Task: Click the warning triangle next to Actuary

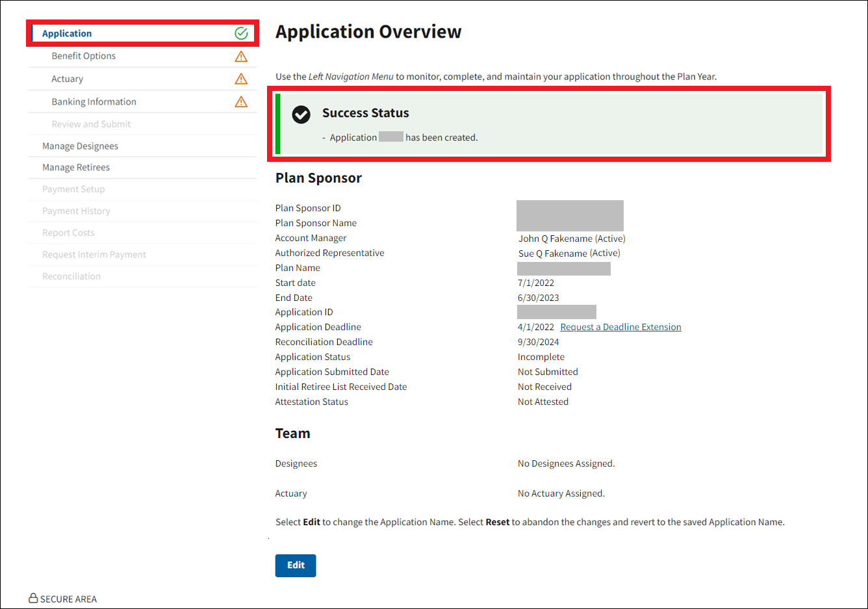Action: [241, 79]
